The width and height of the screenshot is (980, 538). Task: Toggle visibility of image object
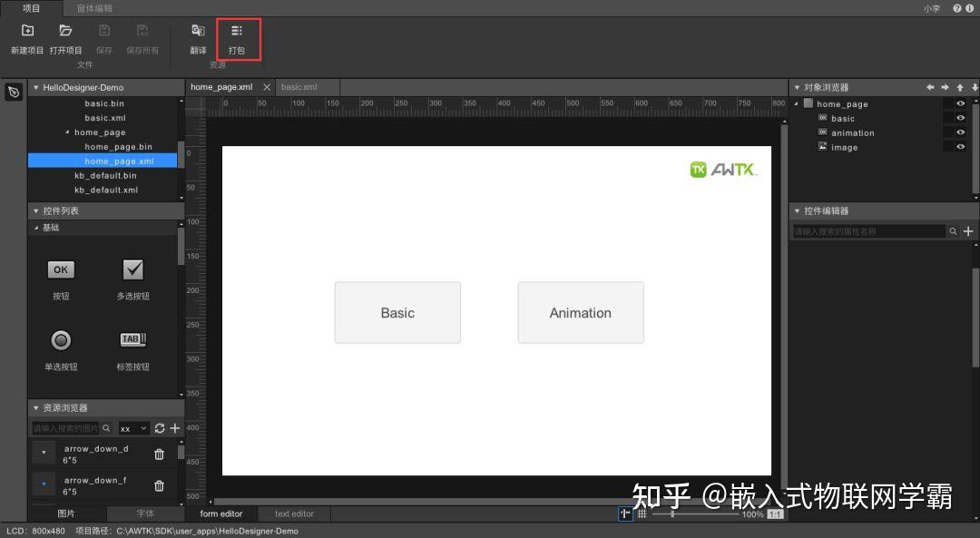pyautogui.click(x=961, y=147)
